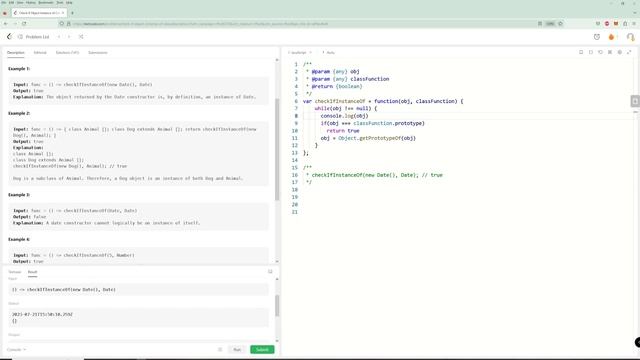Click the streak flame icon
Viewport: 640px width, 360px height.
tap(611, 37)
